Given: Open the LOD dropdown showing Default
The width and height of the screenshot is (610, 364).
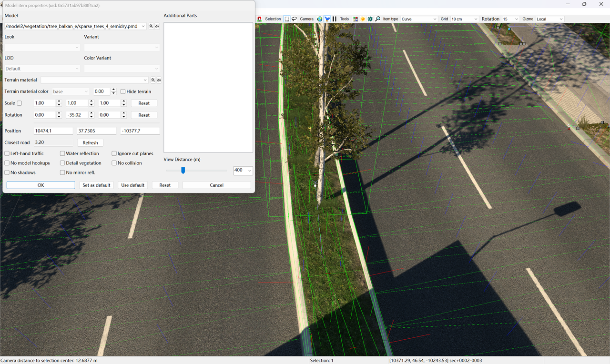Looking at the screenshot, I should click(x=41, y=68).
